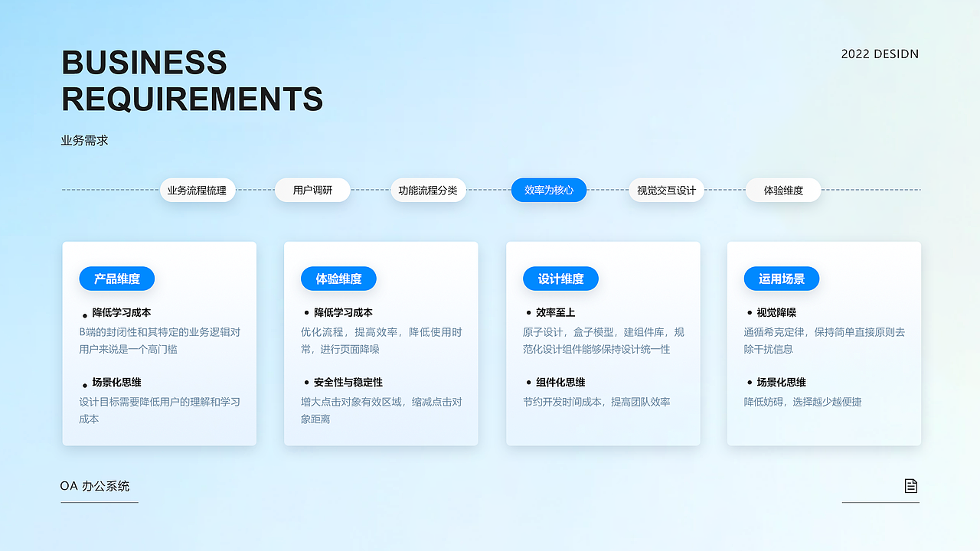The image size is (980, 551).
Task: Click the blue 设计维度 badge
Action: click(560, 279)
